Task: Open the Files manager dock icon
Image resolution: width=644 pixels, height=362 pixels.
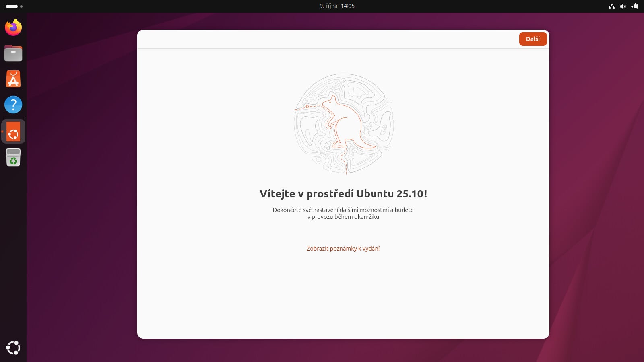Action: 13,53
